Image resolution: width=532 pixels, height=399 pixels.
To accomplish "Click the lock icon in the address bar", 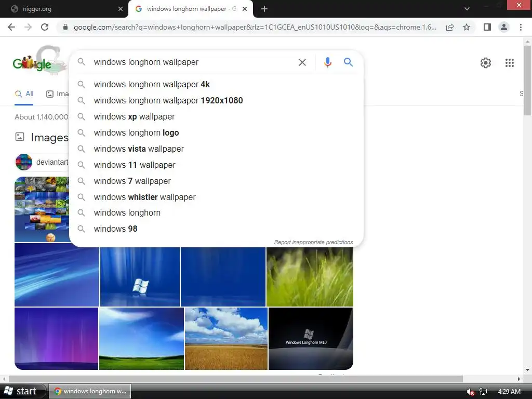I will [65, 27].
